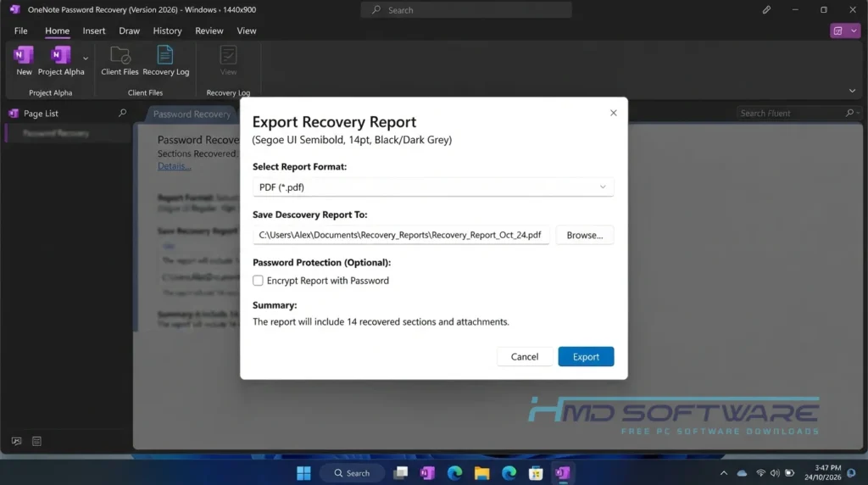Screen dimensions: 868x485
Task: Expand the arrow next to Project Alpha
Action: 86,59
